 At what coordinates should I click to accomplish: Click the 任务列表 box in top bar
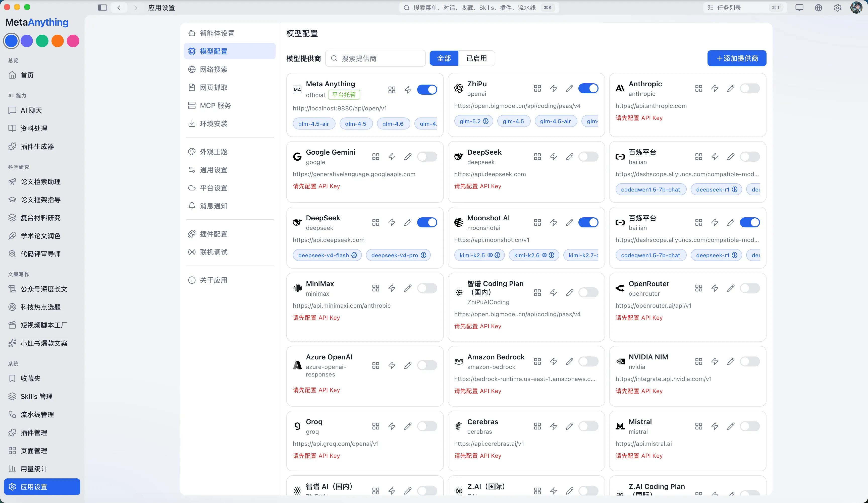tap(745, 8)
